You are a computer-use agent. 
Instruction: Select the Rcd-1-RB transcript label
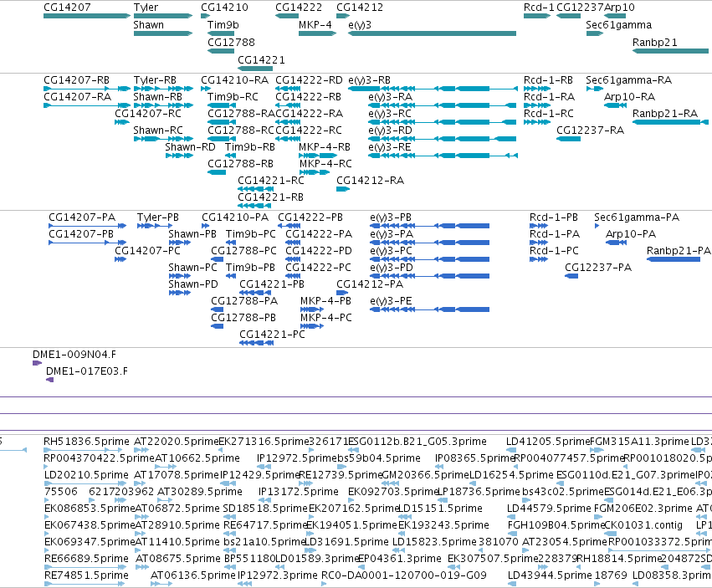[548, 80]
